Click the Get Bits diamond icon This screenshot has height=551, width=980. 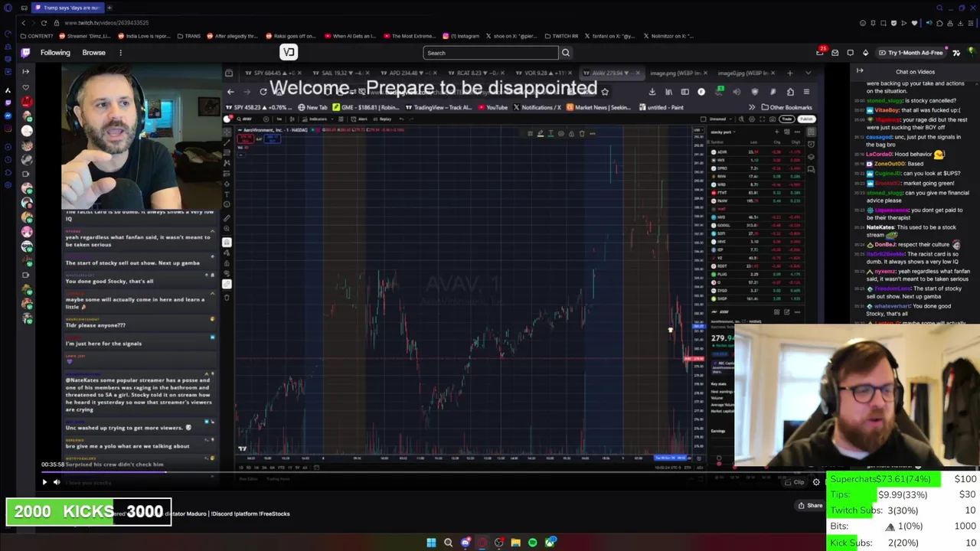coord(866,53)
